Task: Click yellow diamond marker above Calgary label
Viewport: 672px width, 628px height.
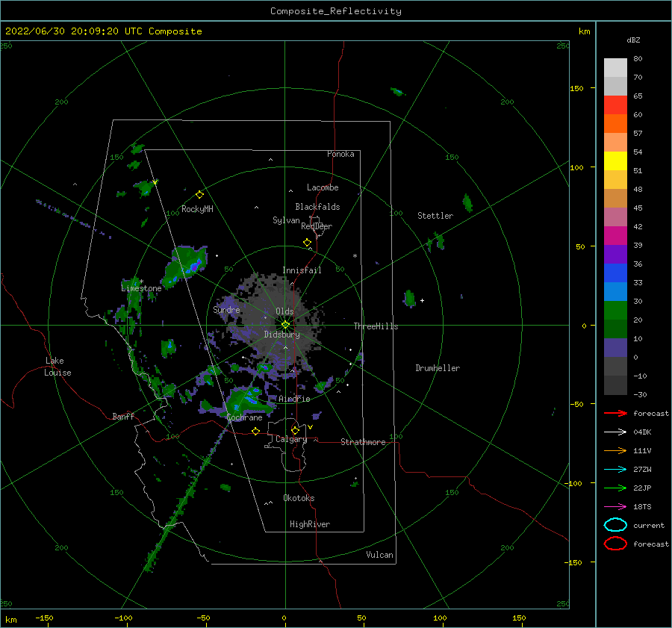Action: (x=295, y=430)
